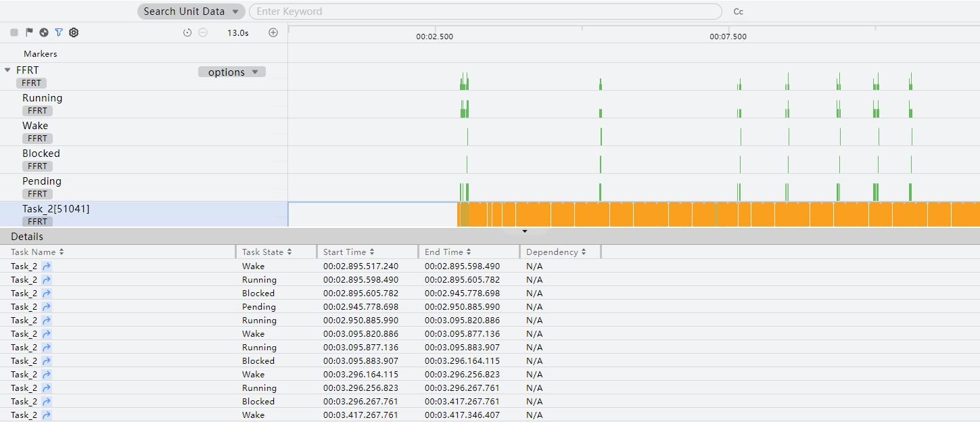Add a marker with the flag icon
Screen dimensions: 980x422
pos(29,32)
